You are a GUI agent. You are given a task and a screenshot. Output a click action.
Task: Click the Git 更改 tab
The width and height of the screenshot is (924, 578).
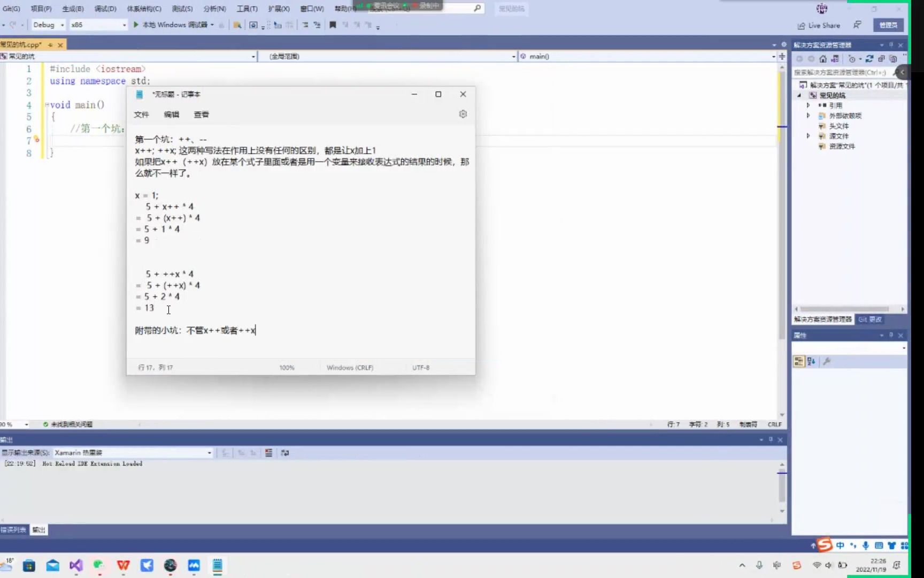click(870, 319)
